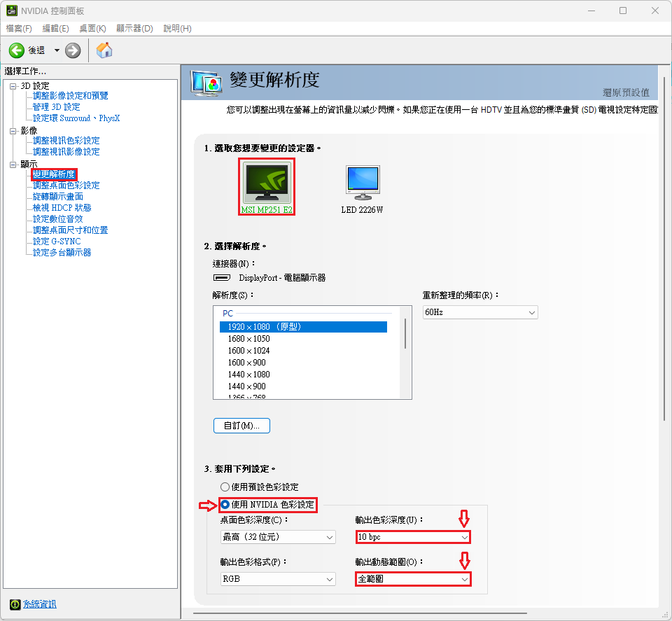
Task: Select 變更解析度 in the tree
Action: click(54, 174)
